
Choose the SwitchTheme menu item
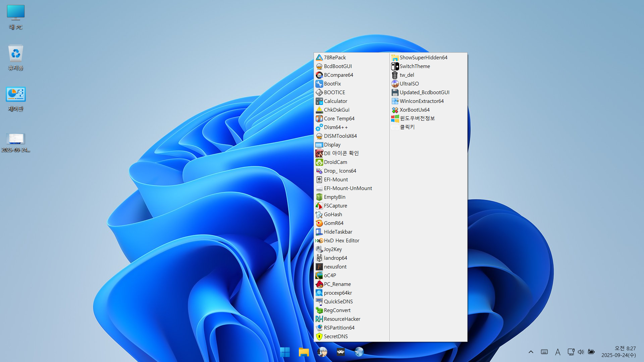pyautogui.click(x=414, y=66)
